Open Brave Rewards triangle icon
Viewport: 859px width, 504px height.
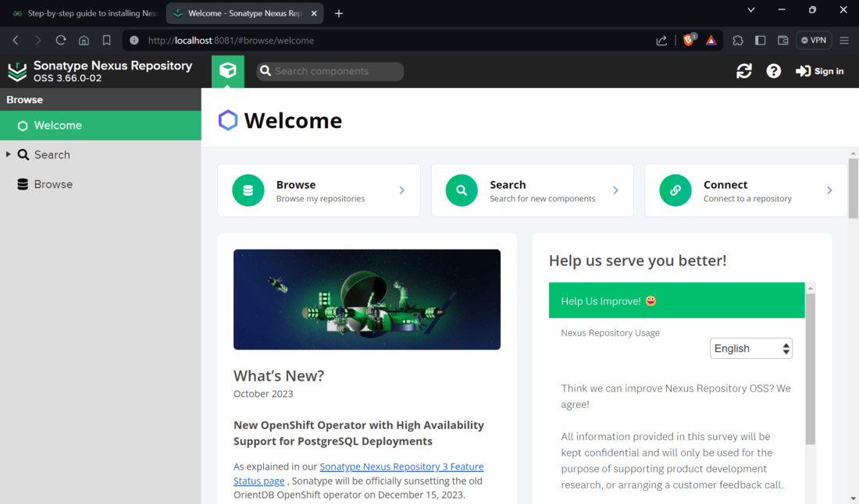711,40
